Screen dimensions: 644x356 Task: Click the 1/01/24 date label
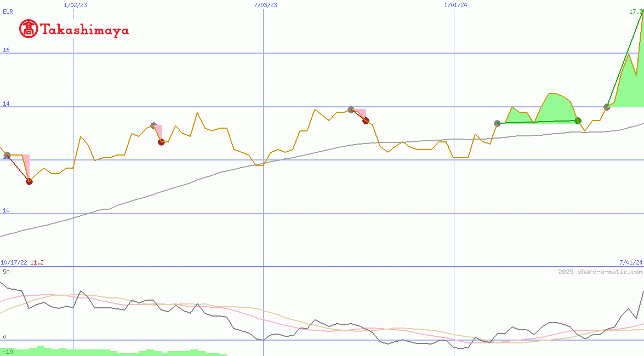(455, 5)
